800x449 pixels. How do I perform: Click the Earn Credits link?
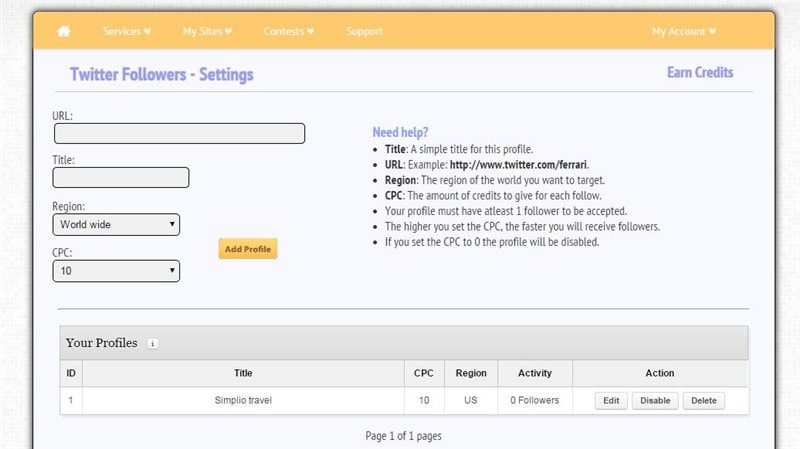pyautogui.click(x=700, y=73)
